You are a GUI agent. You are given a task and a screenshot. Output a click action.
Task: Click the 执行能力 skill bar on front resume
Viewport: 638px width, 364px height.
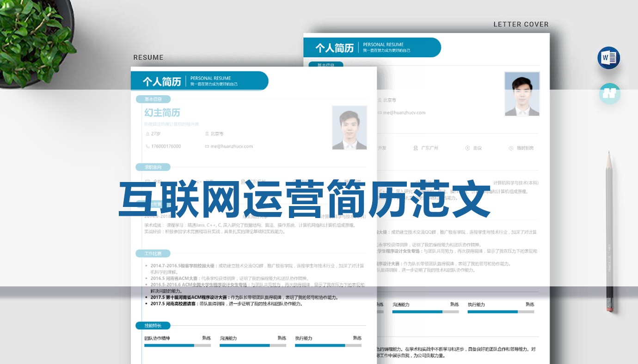click(328, 346)
